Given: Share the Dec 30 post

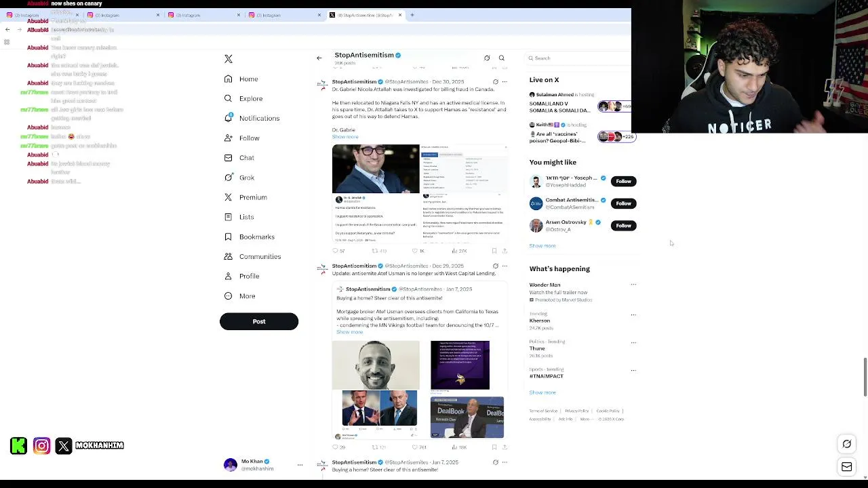Looking at the screenshot, I should pos(505,251).
